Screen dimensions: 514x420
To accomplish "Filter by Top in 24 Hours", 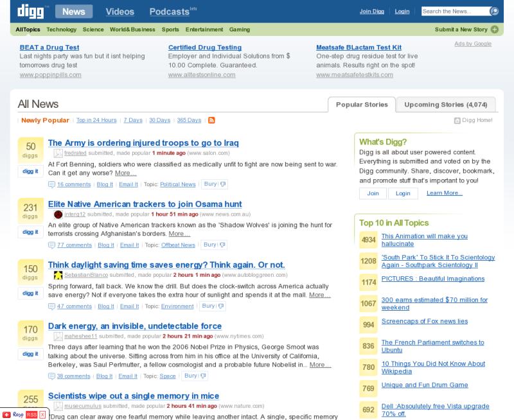I will pyautogui.click(x=96, y=120).
